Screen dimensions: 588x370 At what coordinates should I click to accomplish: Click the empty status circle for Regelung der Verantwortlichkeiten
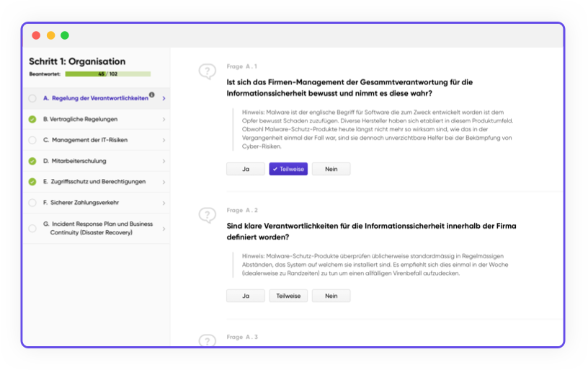(x=32, y=98)
